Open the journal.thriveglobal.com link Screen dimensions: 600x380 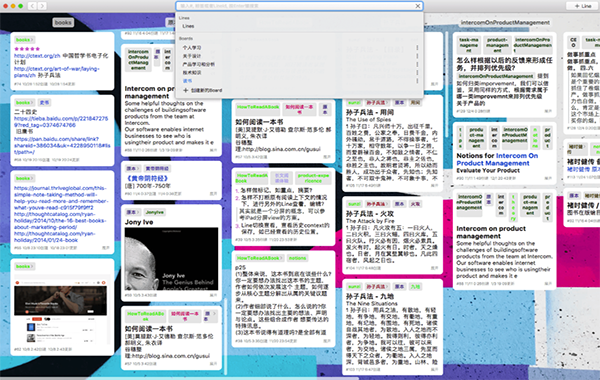pyautogui.click(x=60, y=198)
